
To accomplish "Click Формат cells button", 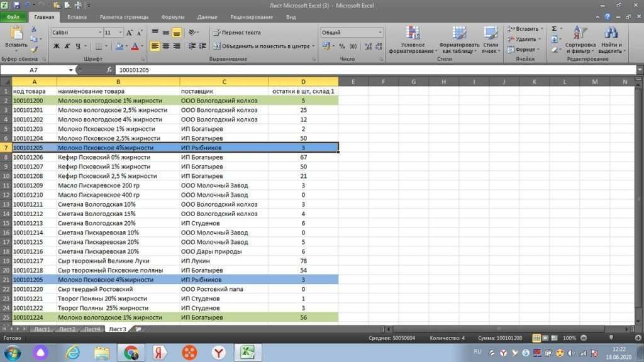I will (x=523, y=49).
